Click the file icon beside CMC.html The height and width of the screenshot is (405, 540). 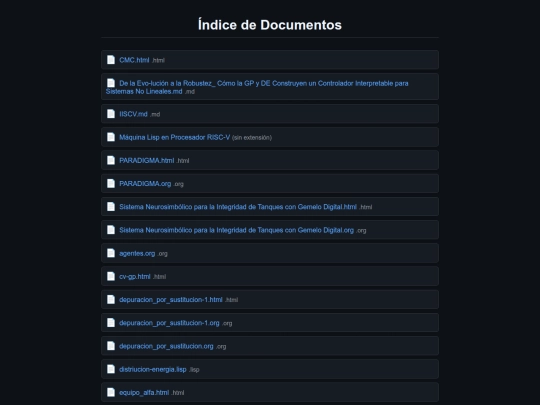pyautogui.click(x=111, y=60)
